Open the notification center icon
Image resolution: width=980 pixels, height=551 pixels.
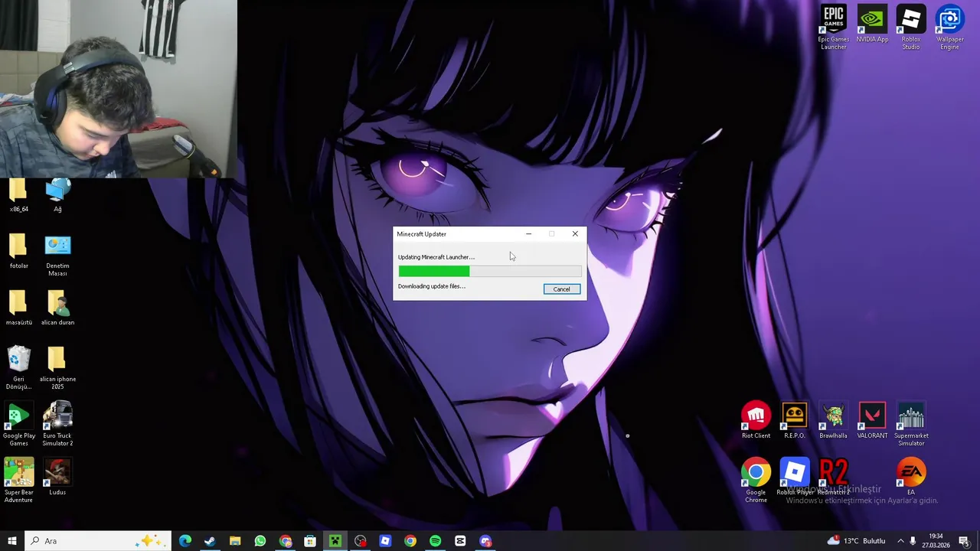[964, 541]
